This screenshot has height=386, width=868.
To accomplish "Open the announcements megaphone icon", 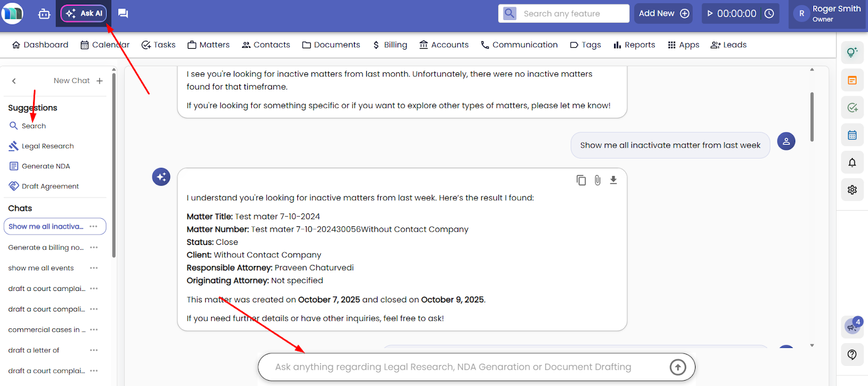I will tap(852, 326).
